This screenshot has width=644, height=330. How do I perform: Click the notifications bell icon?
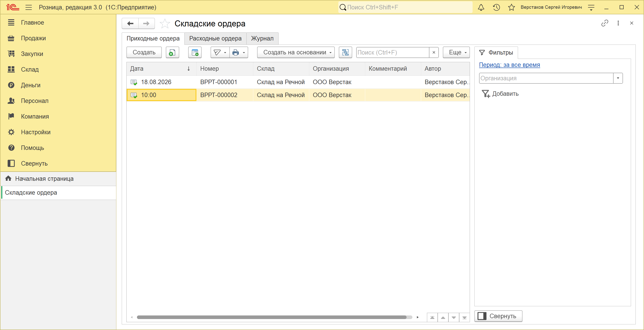point(481,7)
